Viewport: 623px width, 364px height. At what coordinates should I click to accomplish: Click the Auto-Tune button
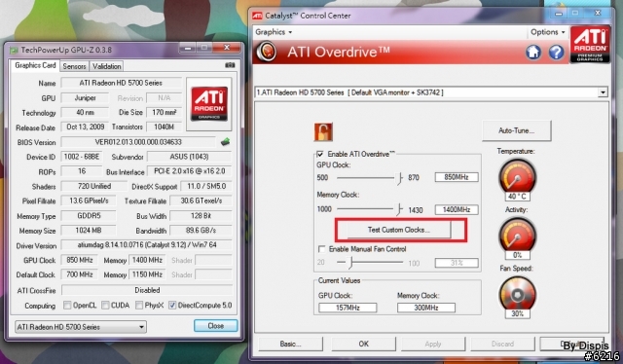pos(517,130)
